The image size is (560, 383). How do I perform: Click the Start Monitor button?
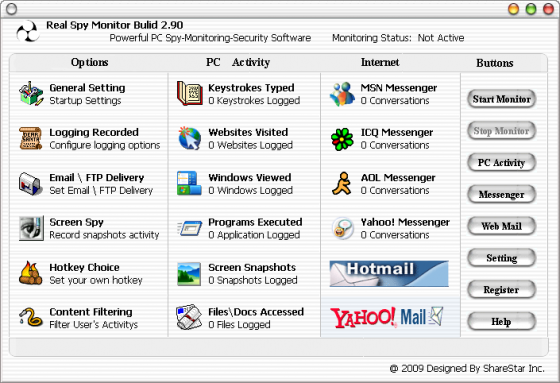501,99
